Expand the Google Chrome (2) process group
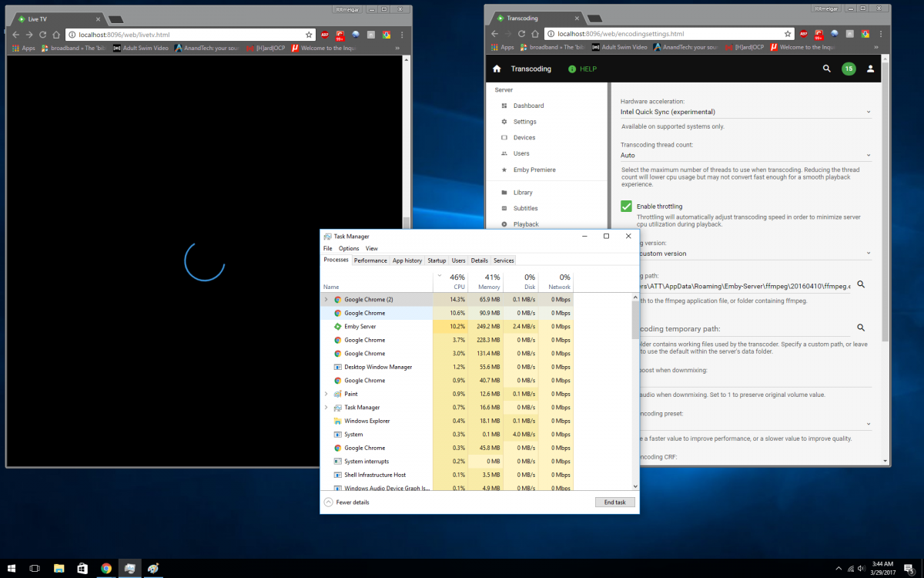Image resolution: width=924 pixels, height=578 pixels. coord(326,299)
